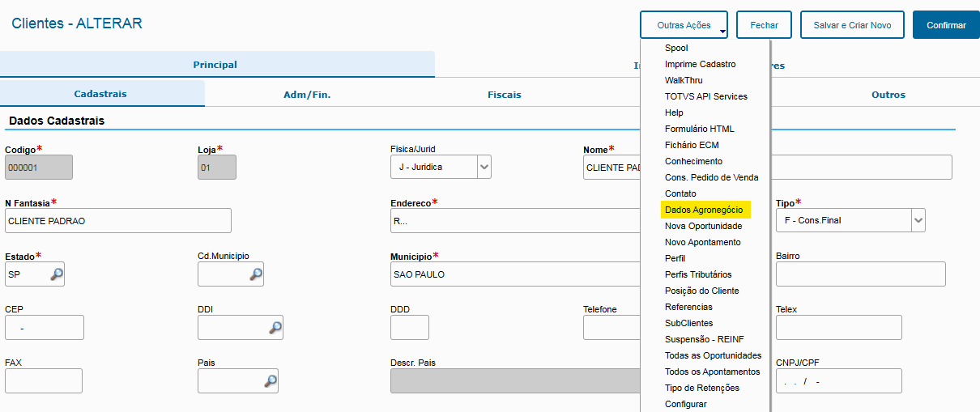Viewport: 980px width, 412px height.
Task: Focus the CNPJ/CPF input field
Action: click(x=838, y=381)
